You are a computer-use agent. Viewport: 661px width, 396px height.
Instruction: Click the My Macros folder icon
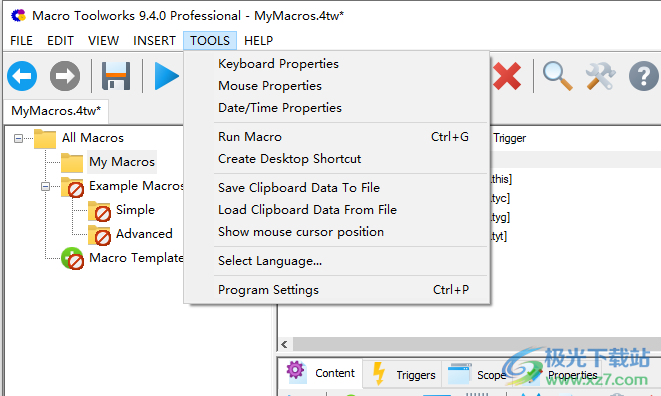point(72,162)
